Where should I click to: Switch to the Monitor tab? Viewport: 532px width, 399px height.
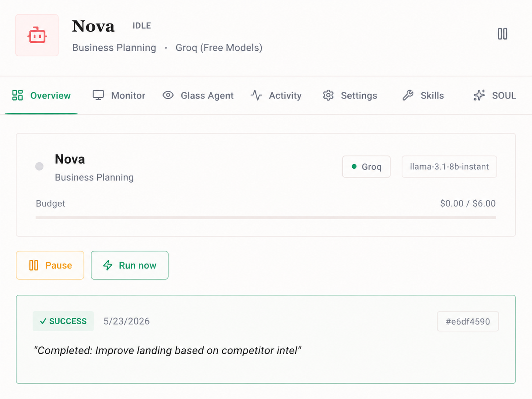coord(119,96)
